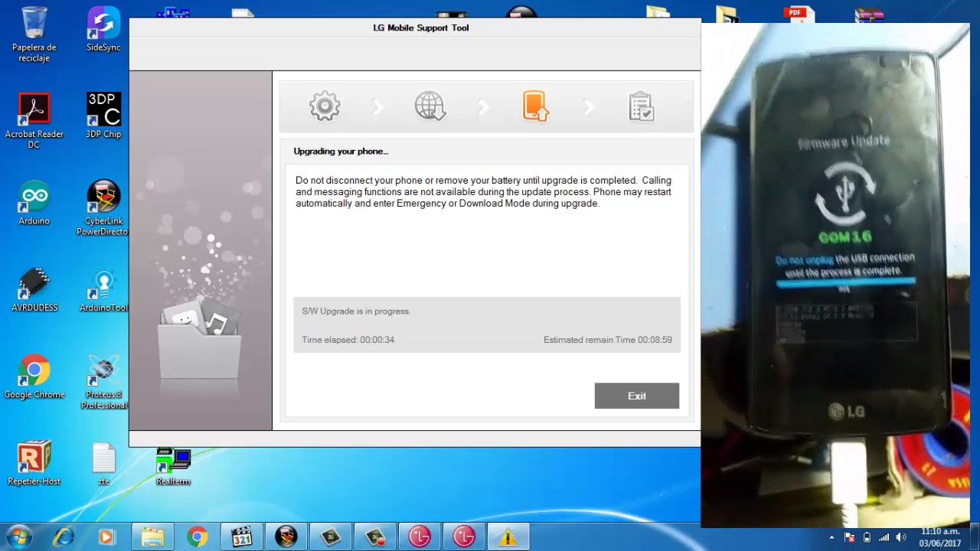This screenshot has width=980, height=551.
Task: Open 3DP Chip desktop shortcut
Action: click(x=103, y=116)
